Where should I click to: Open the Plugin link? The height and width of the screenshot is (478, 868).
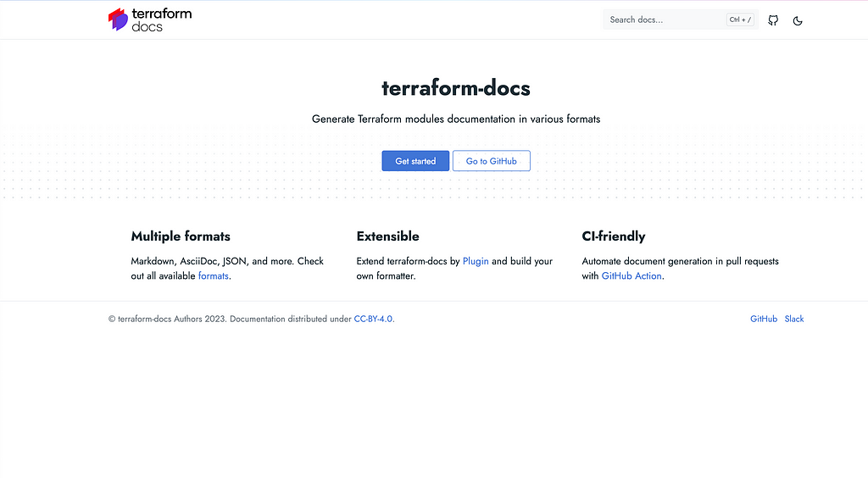click(x=476, y=261)
